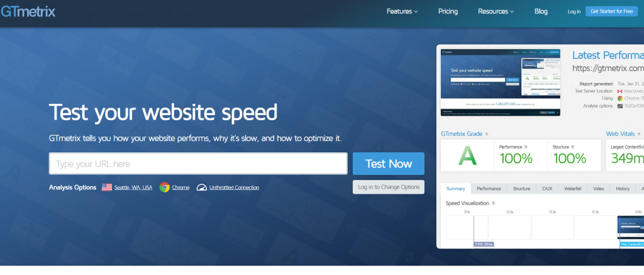Open the Structure tab in report

pos(521,188)
